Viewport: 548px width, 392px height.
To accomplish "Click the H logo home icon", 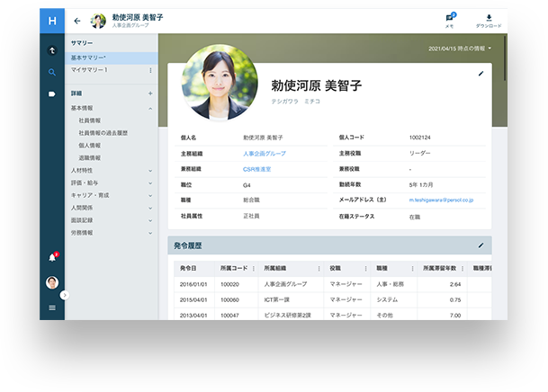I will click(x=52, y=21).
